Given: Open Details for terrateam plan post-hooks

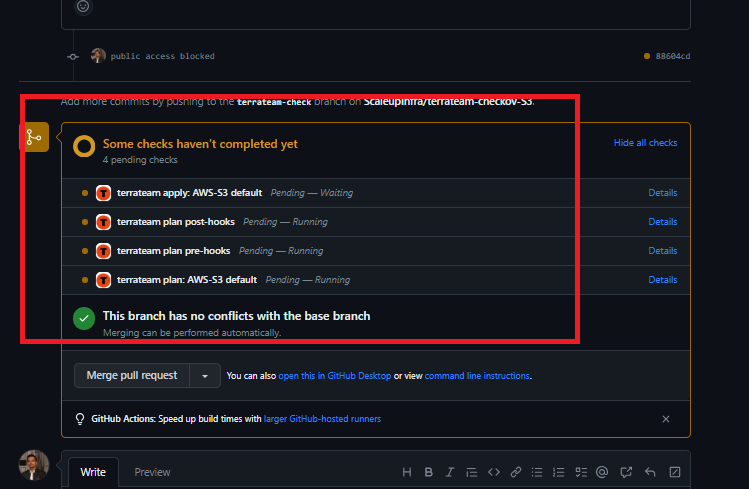Looking at the screenshot, I should tap(663, 222).
